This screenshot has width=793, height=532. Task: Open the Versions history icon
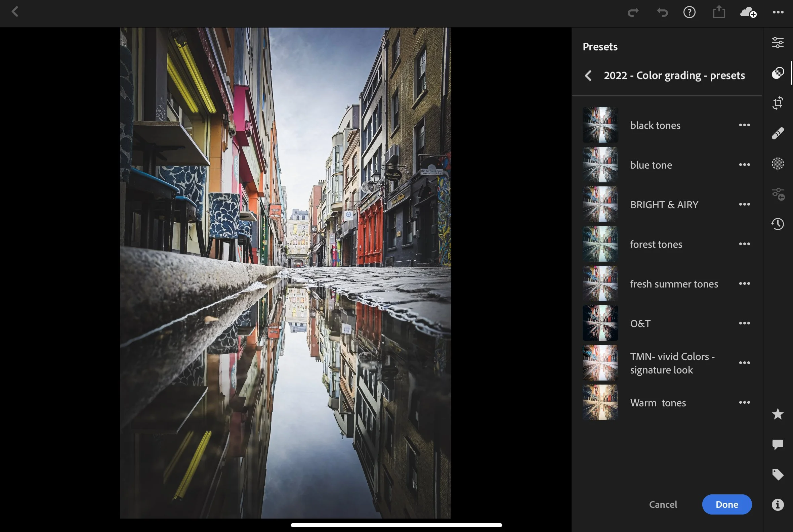778,224
